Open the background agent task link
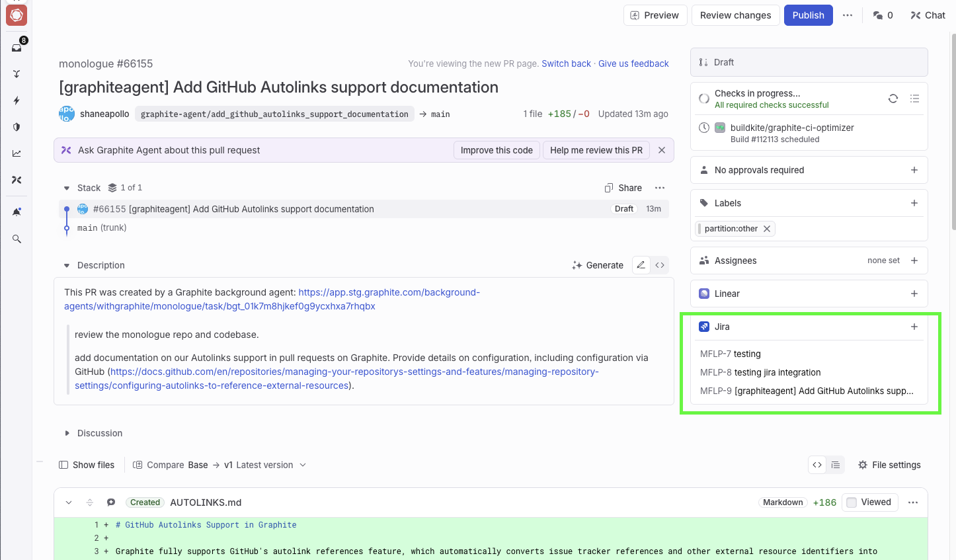 tap(272, 299)
